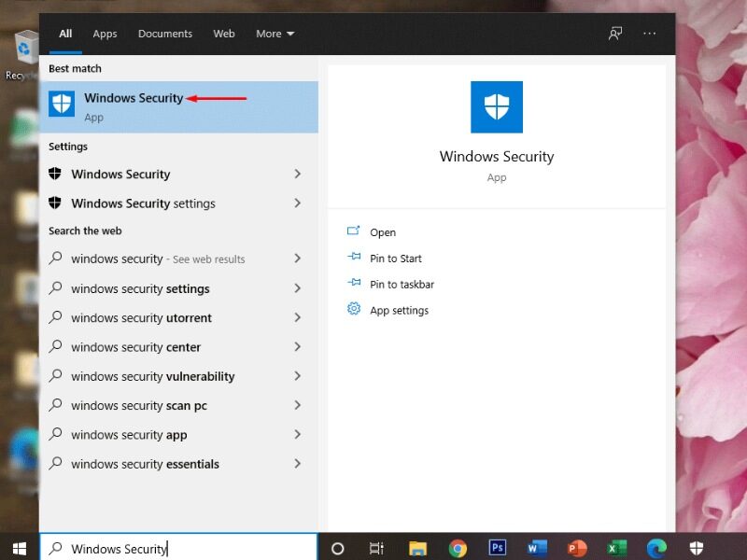Screen dimensions: 747x560
Task: Open File Explorer from the taskbar
Action: [x=417, y=548]
